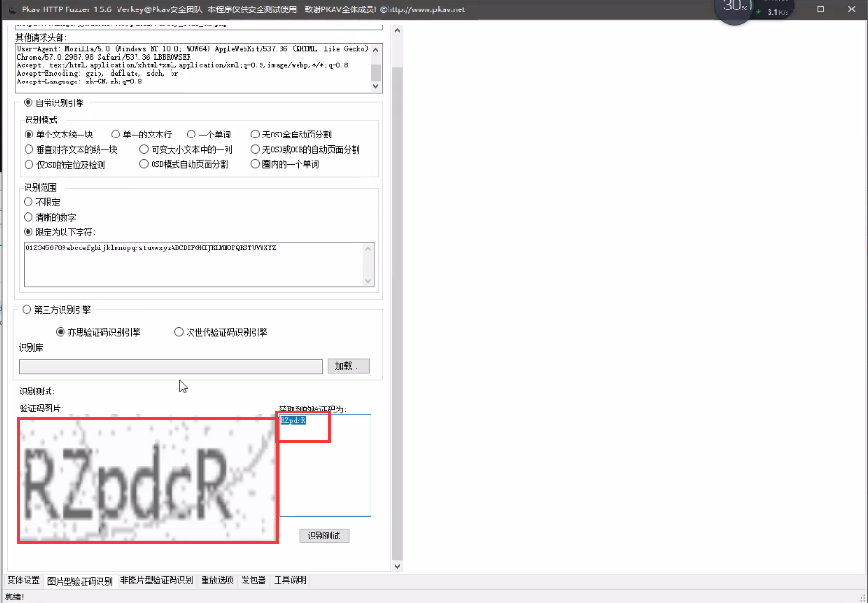This screenshot has width=868, height=603.
Task: Open the 重放选项 tab
Action: coord(217,580)
